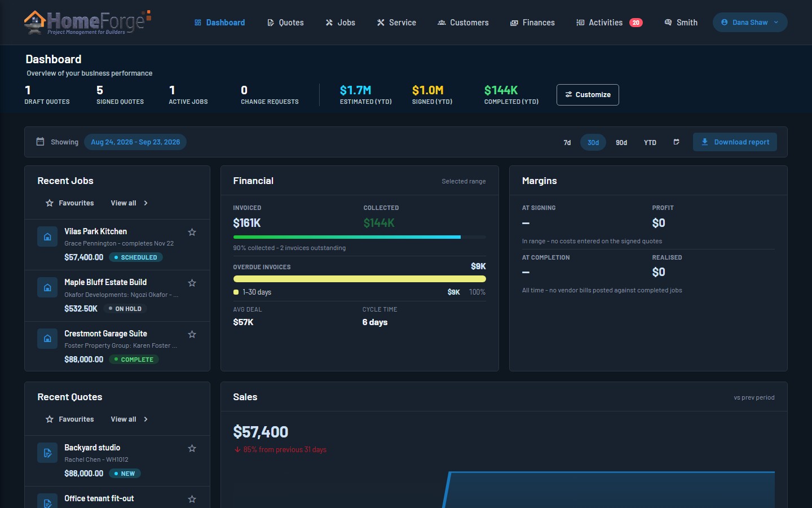Screen dimensions: 812x508
Task: Open the Smith assistant
Action: pos(681,23)
